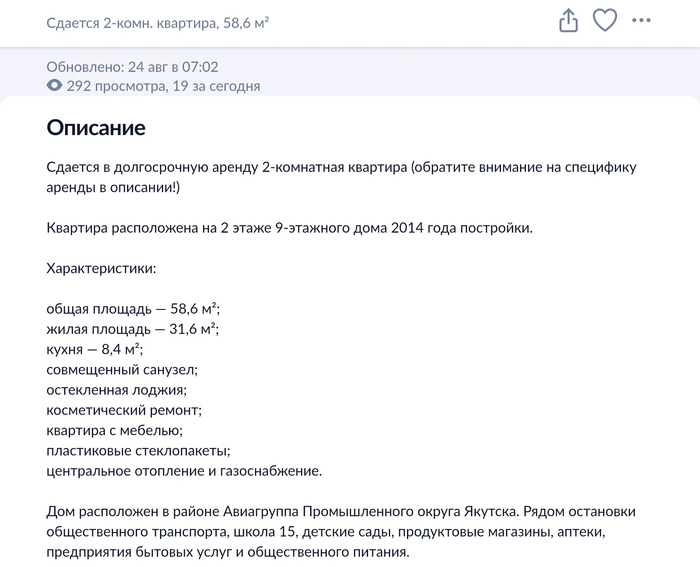Click the 'Обновлено: 24 авг в 07:02' text
Screen dimensions: 700x567
coord(133,67)
